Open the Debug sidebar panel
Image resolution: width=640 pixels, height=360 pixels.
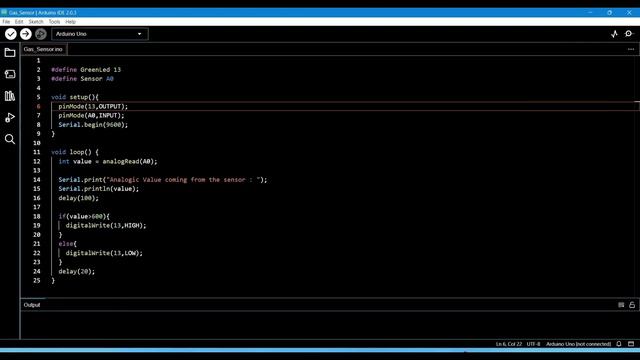(10, 118)
